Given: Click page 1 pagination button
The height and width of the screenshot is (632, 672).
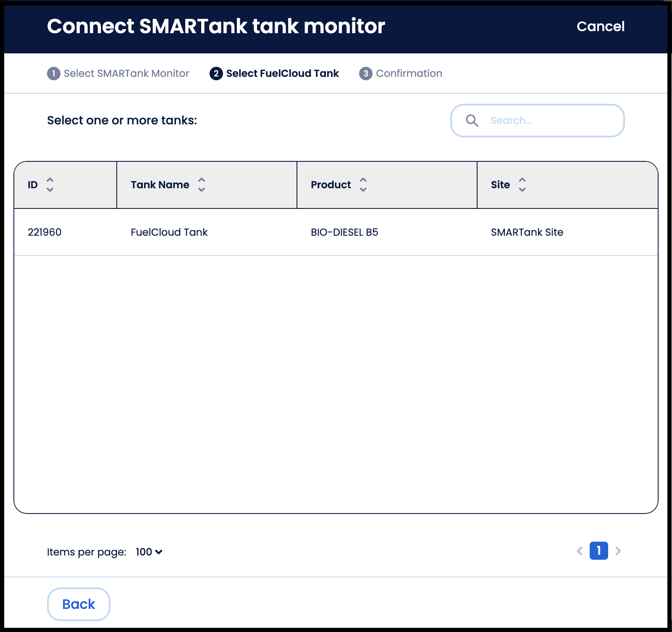Looking at the screenshot, I should click(599, 550).
